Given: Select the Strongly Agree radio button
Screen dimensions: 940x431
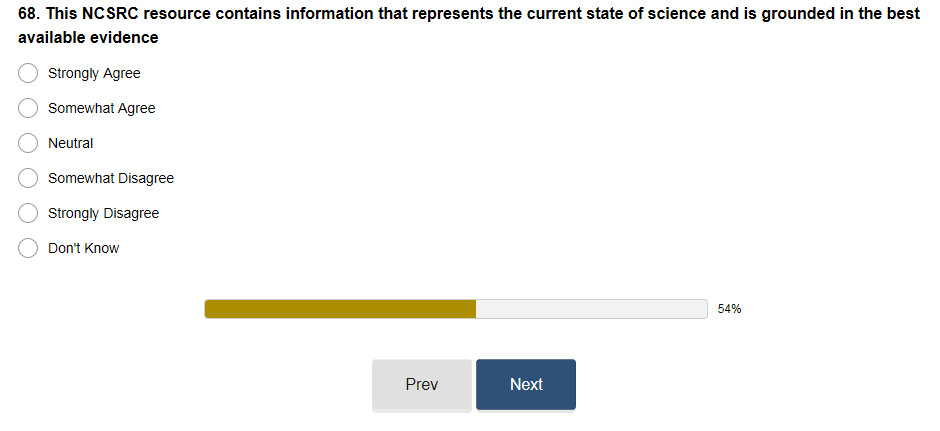Looking at the screenshot, I should coord(29,73).
